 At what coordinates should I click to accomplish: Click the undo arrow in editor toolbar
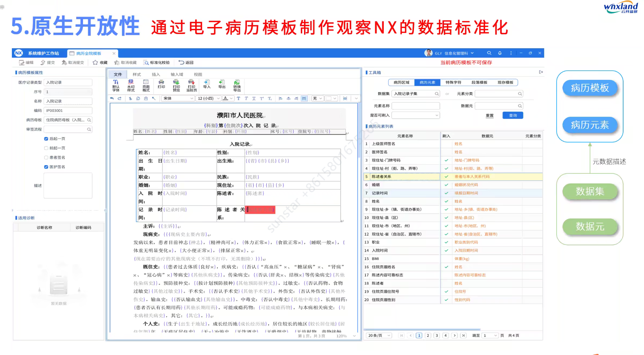click(112, 99)
